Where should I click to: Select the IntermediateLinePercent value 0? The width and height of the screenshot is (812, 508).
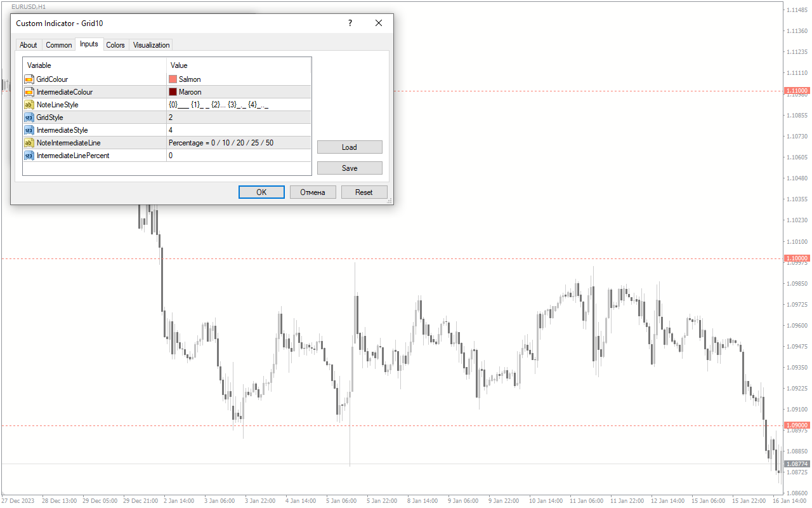tap(239, 156)
